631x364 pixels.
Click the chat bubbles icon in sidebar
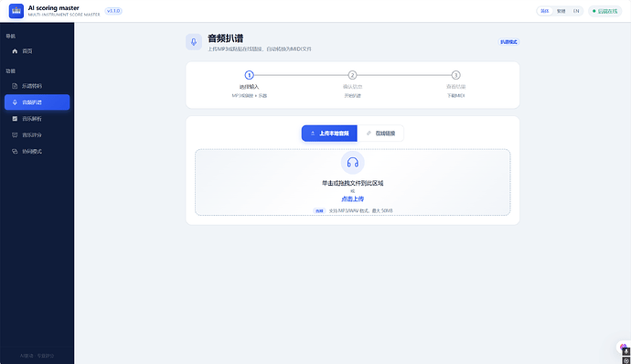pos(15,152)
